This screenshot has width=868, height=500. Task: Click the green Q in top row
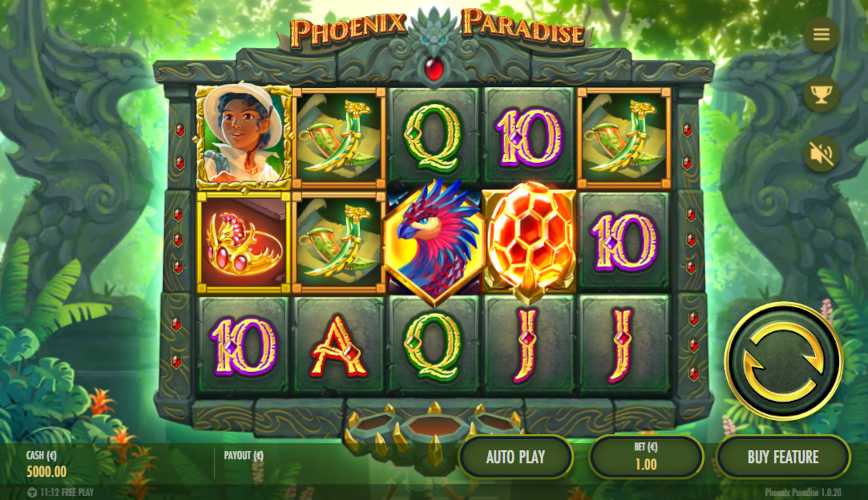pyautogui.click(x=433, y=136)
